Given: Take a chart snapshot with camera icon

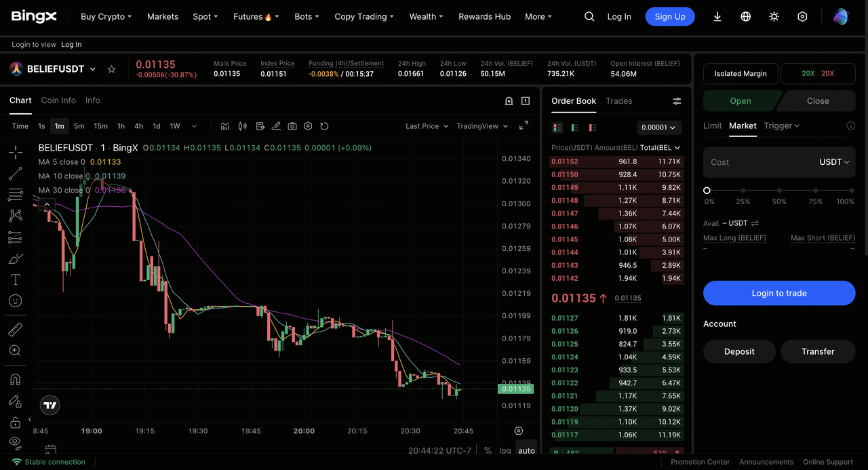Looking at the screenshot, I should coord(292,126).
